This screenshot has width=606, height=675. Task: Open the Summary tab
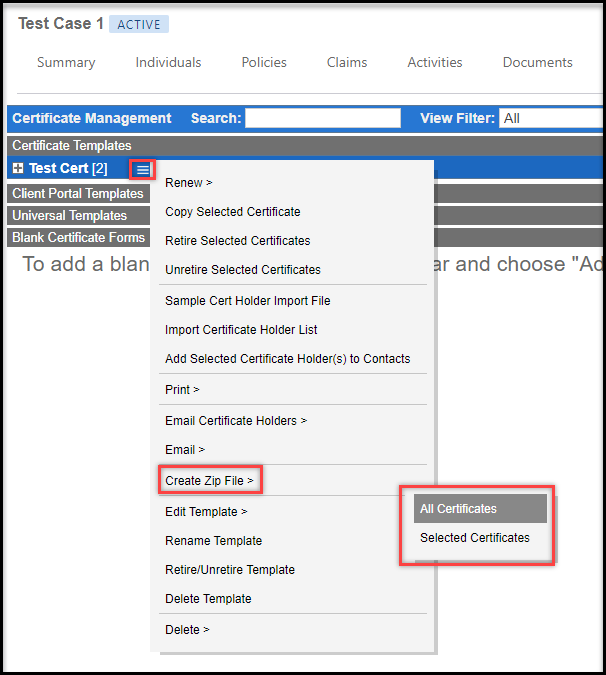pos(66,62)
